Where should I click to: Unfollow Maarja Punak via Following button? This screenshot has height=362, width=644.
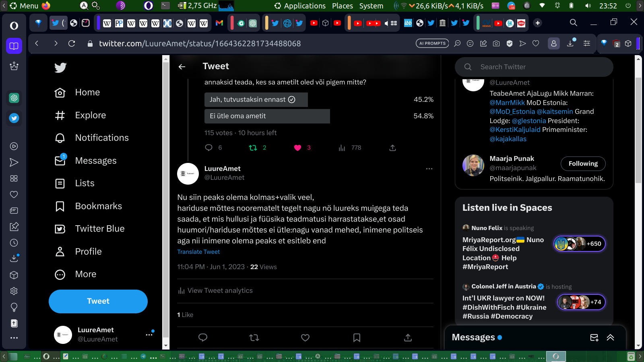pos(583,164)
